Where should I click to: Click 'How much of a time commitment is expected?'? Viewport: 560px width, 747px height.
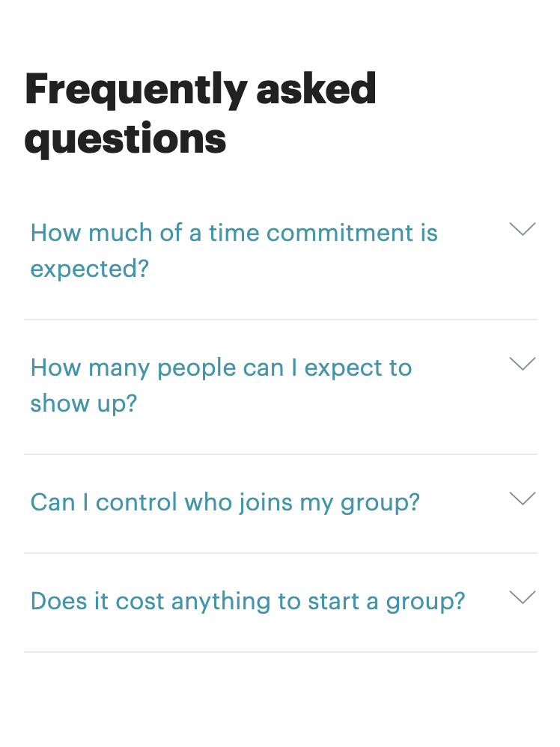234,251
